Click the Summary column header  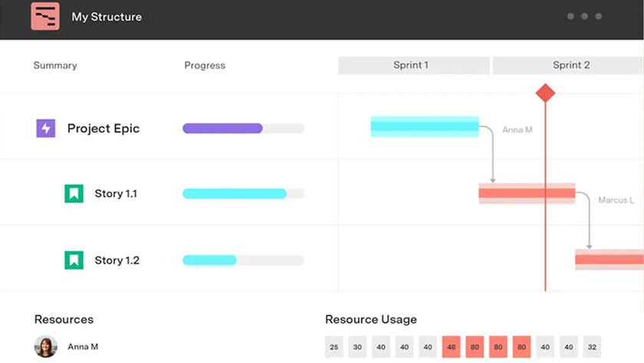55,66
